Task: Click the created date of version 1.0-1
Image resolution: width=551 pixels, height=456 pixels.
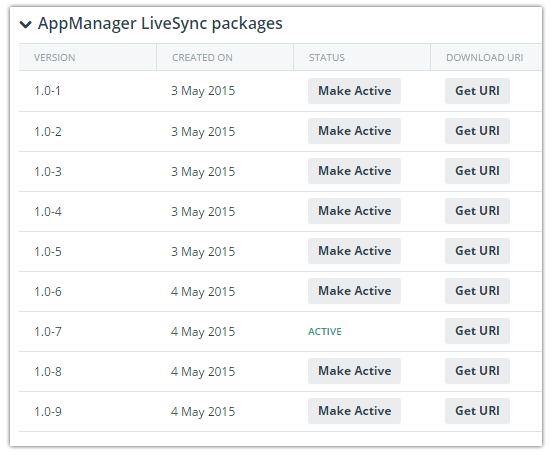Action: pyautogui.click(x=203, y=91)
